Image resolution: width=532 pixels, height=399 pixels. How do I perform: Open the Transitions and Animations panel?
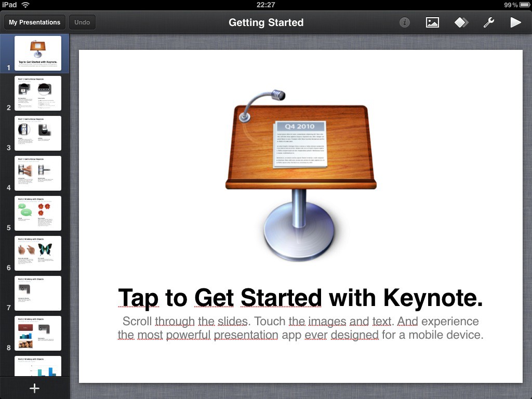tap(461, 22)
